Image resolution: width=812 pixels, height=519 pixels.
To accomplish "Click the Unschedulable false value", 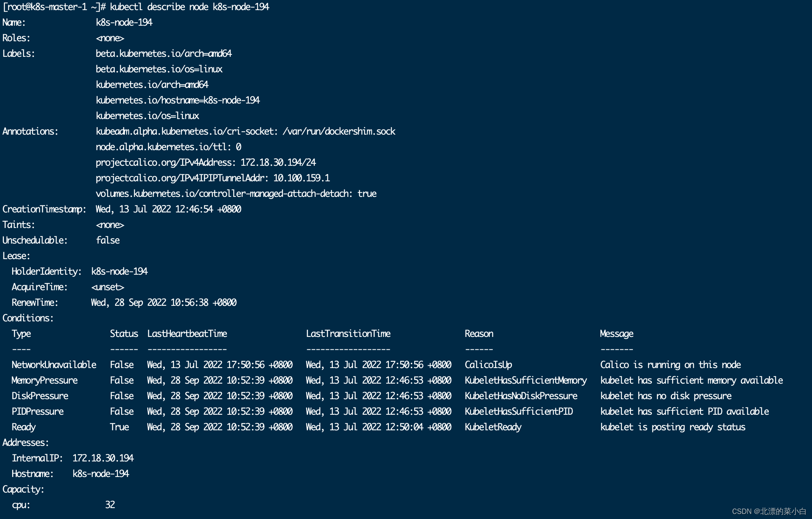I will tap(108, 240).
